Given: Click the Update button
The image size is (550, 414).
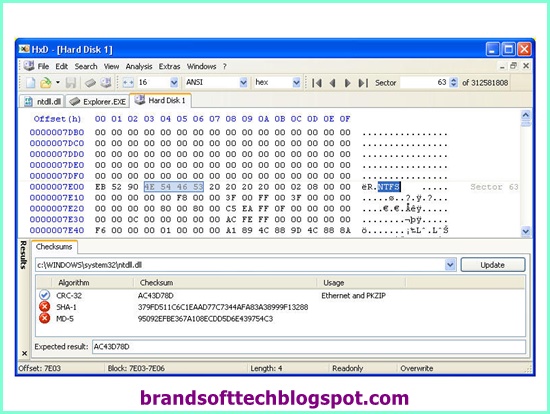Looking at the screenshot, I should click(x=492, y=265).
